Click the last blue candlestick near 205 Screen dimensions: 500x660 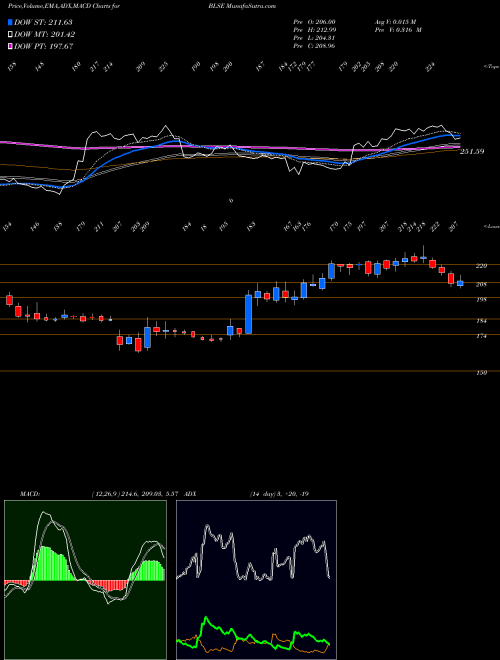pyautogui.click(x=460, y=282)
